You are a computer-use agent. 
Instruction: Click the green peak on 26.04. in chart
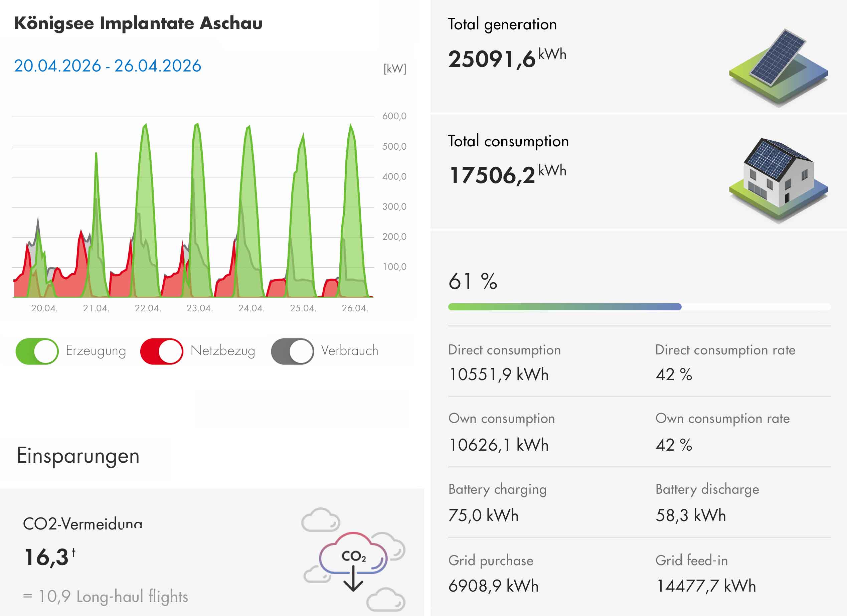pyautogui.click(x=351, y=129)
